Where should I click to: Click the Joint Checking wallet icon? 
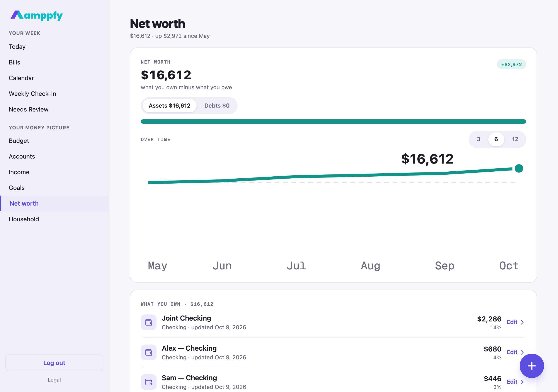(148, 322)
